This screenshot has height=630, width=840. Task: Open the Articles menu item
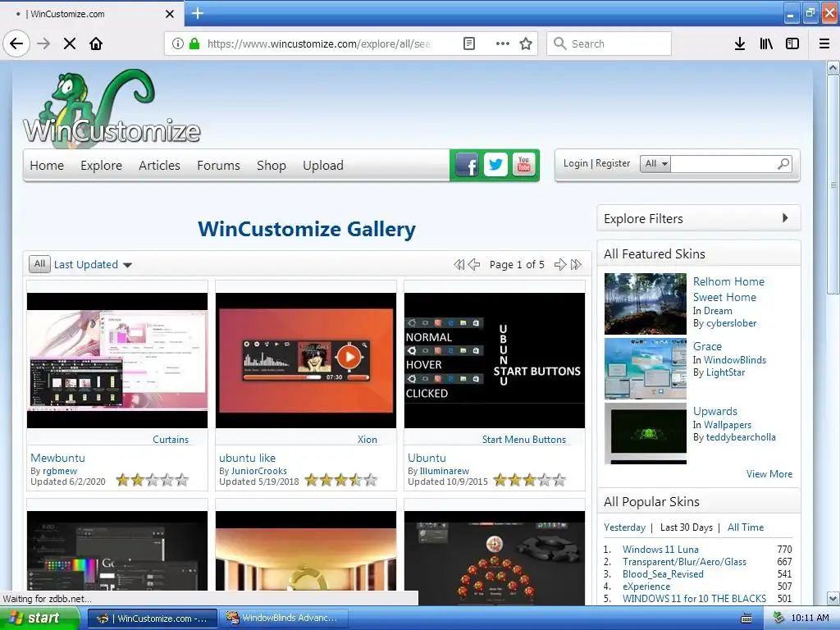click(159, 166)
